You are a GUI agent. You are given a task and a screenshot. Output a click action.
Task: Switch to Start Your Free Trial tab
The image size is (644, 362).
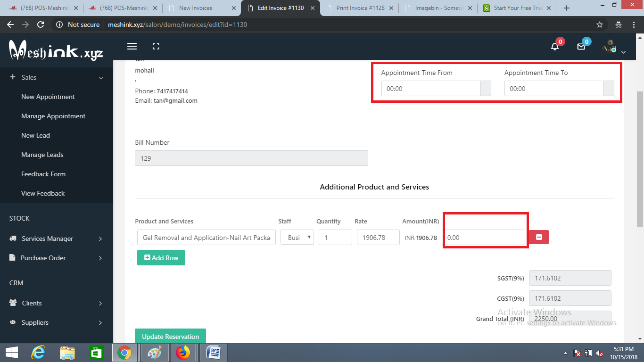(516, 8)
